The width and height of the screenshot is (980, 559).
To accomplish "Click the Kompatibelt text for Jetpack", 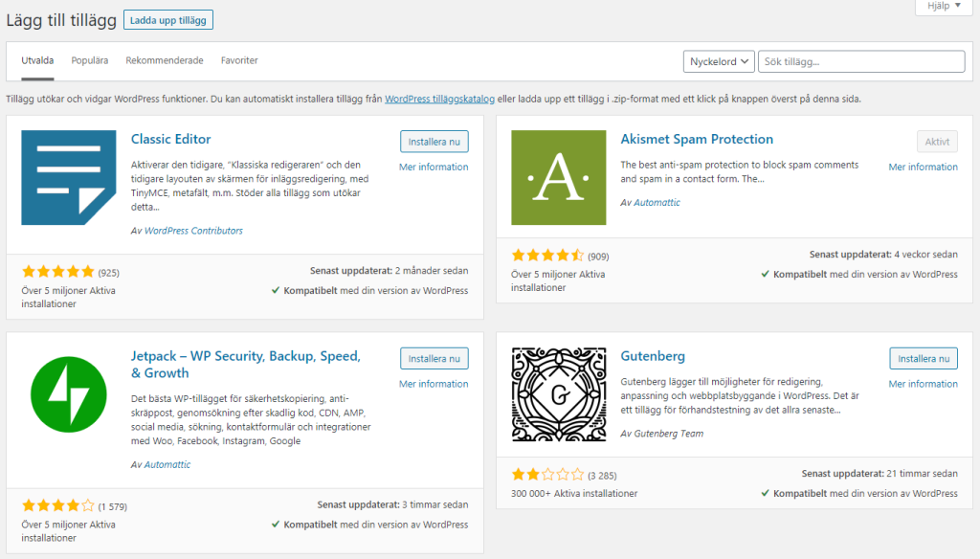I will tap(370, 525).
